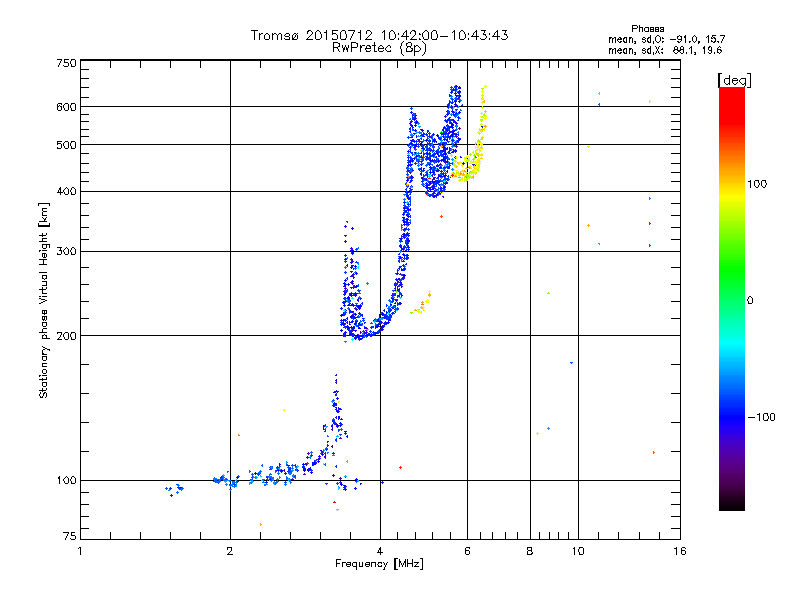800x600 pixels.
Task: Click the colorbar label '0'
Action: click(x=750, y=301)
